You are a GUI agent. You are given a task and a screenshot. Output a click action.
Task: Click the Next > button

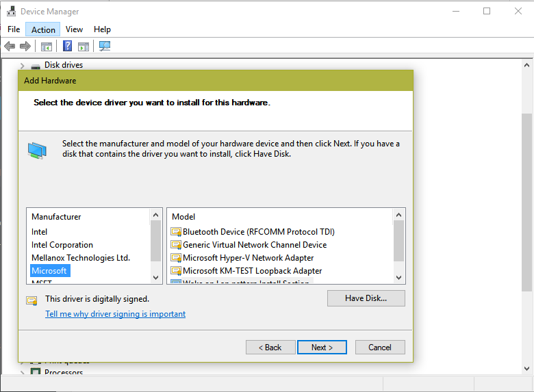pyautogui.click(x=322, y=347)
